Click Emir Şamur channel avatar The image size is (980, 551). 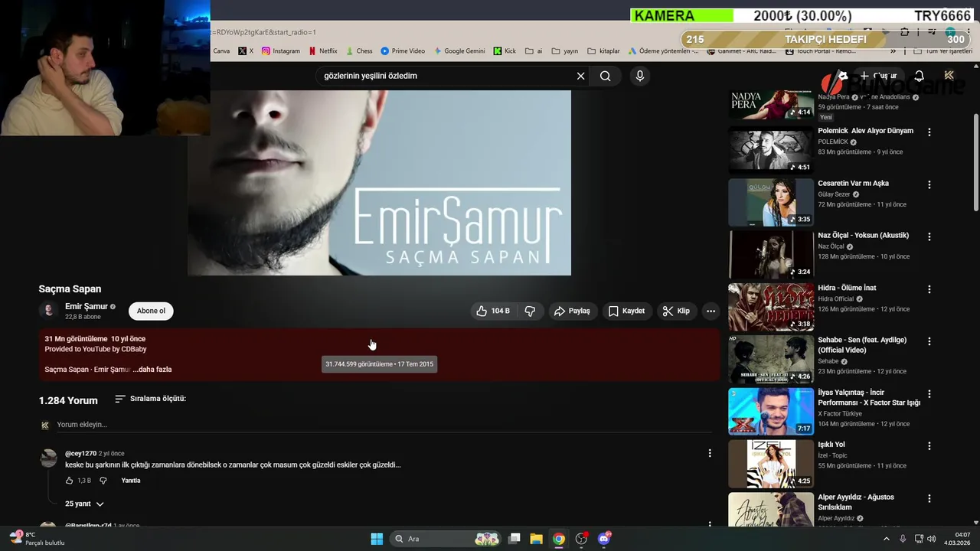pos(49,310)
